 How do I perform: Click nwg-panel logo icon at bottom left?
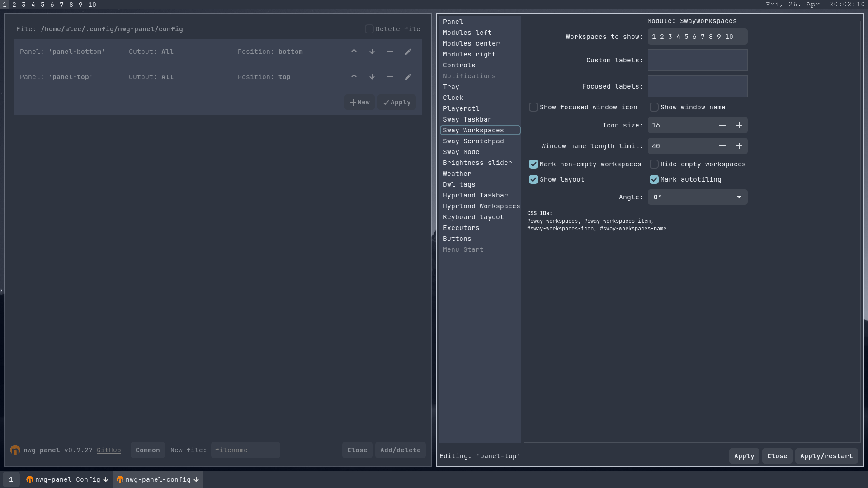coord(15,450)
